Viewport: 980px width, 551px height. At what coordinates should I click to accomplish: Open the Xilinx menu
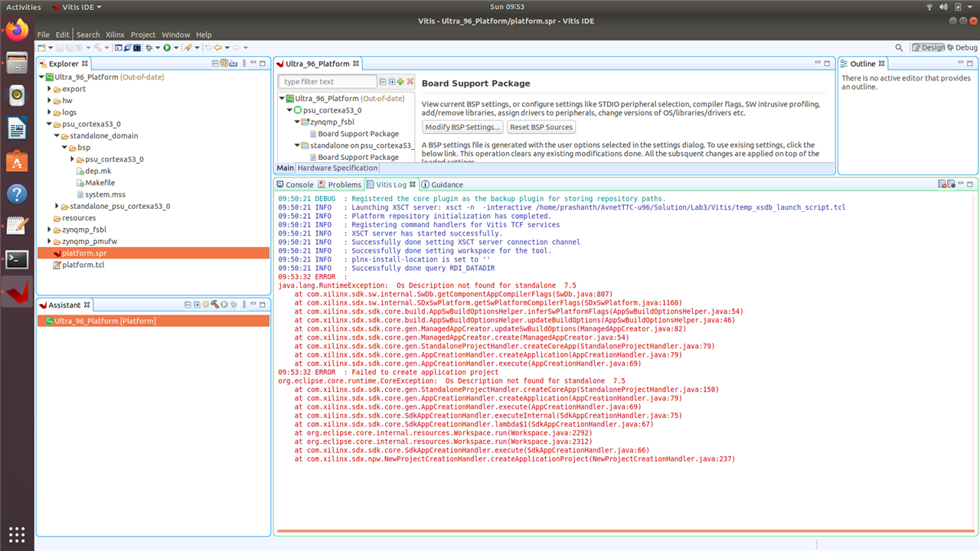(x=115, y=34)
